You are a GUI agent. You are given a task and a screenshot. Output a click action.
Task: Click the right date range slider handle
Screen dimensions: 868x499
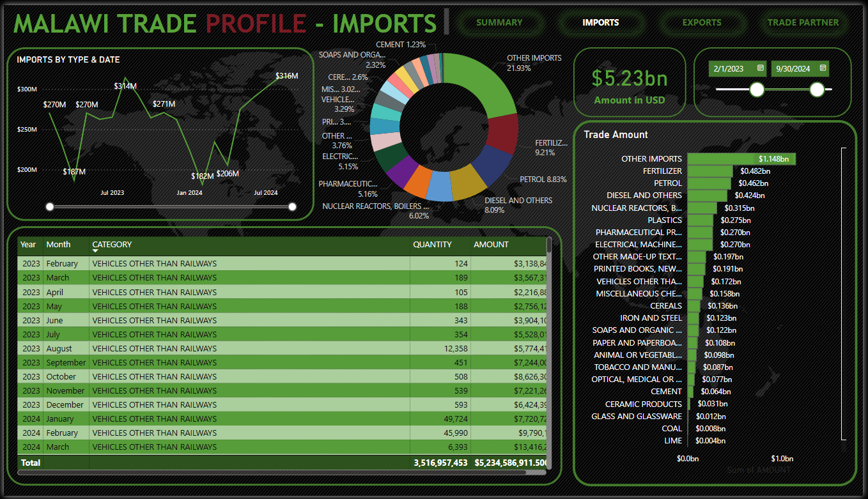click(x=817, y=89)
